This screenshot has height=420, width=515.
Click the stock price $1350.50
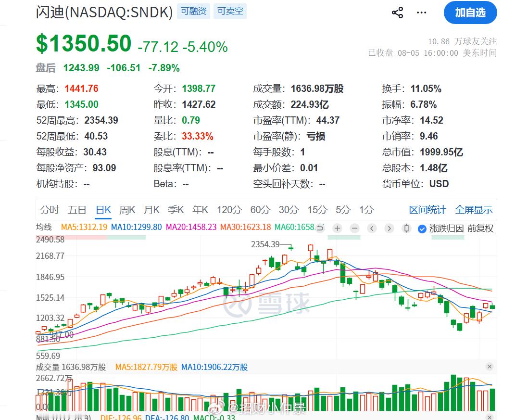pos(84,43)
